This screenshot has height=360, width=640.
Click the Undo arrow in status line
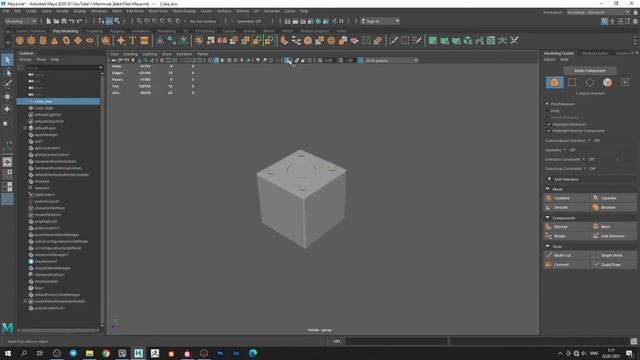point(72,21)
